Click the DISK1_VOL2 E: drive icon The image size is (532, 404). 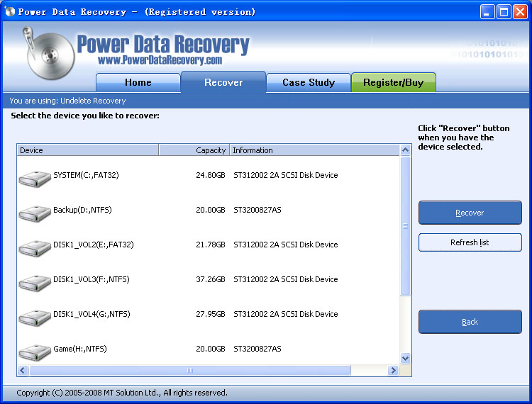click(x=35, y=249)
